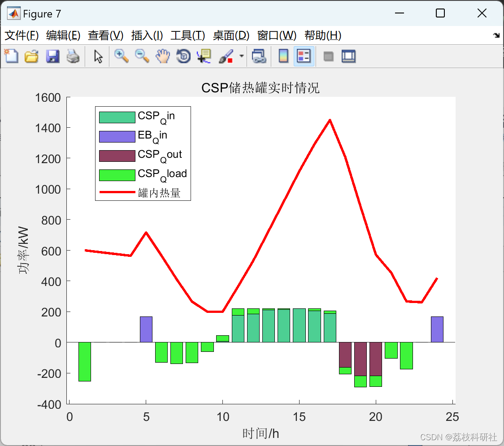
Task: Toggle the Insert Legend button
Action: pos(304,56)
